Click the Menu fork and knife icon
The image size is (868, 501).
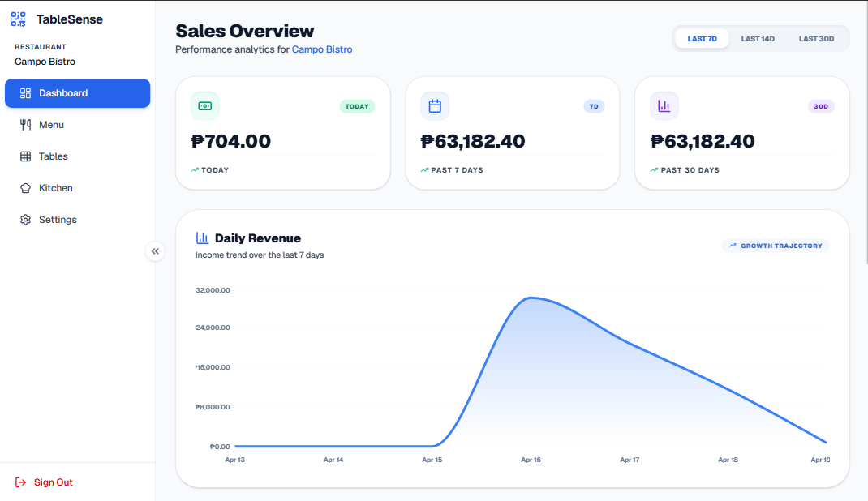[x=25, y=125]
